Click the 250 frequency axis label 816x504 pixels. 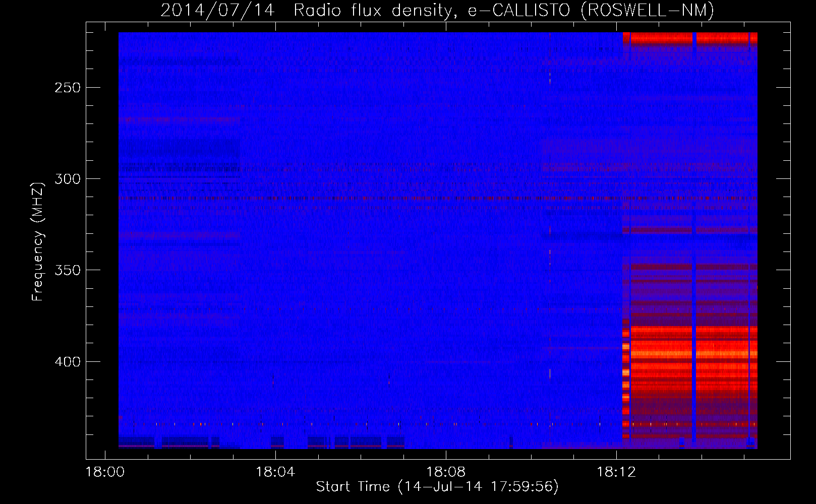[68, 88]
